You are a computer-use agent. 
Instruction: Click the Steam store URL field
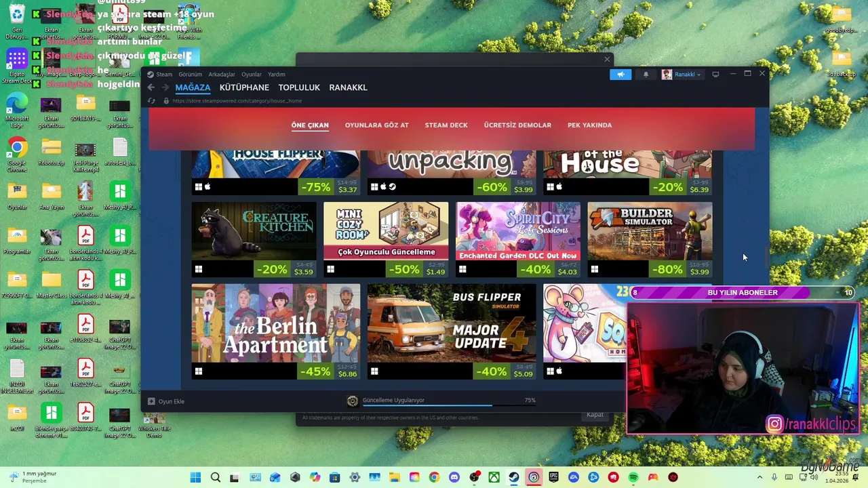[x=237, y=101]
